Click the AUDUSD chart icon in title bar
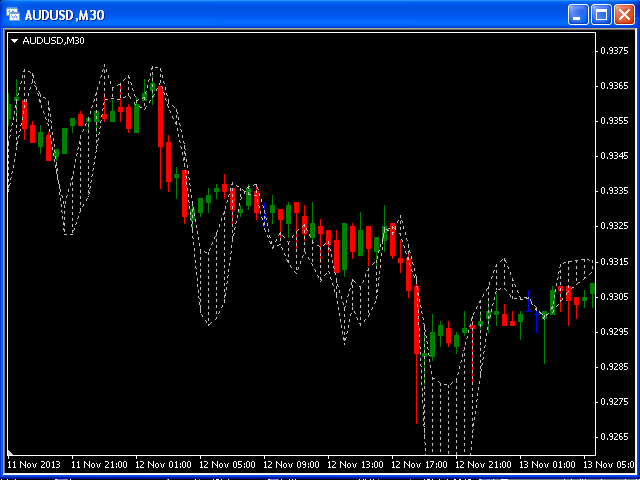The image size is (640, 480). click(x=14, y=15)
